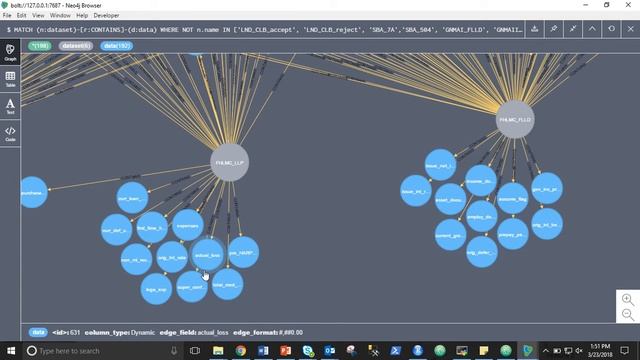Switch to the Code view
This screenshot has width=640, height=360.
pyautogui.click(x=10, y=133)
